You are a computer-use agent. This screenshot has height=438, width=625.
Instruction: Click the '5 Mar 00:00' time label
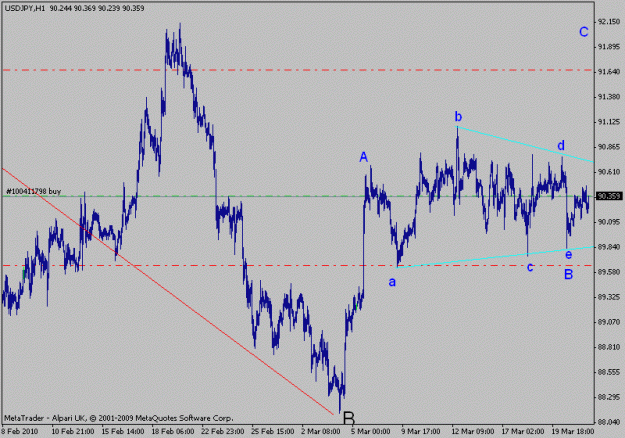click(x=371, y=432)
